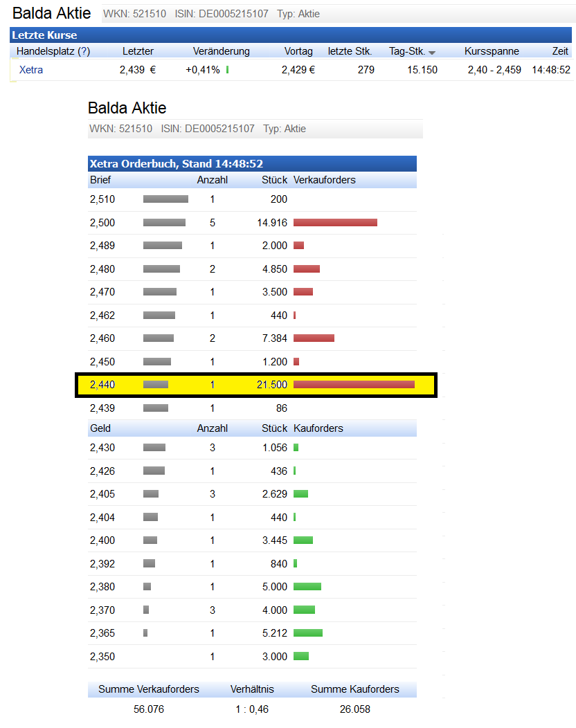Click the Geld column header
Image resolution: width=576 pixels, height=728 pixels.
(x=100, y=428)
